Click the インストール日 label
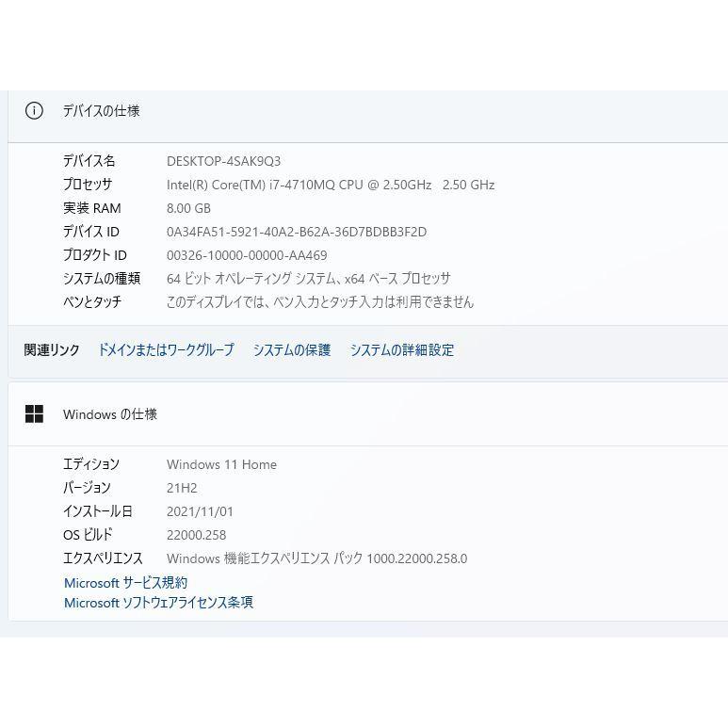 (x=98, y=511)
